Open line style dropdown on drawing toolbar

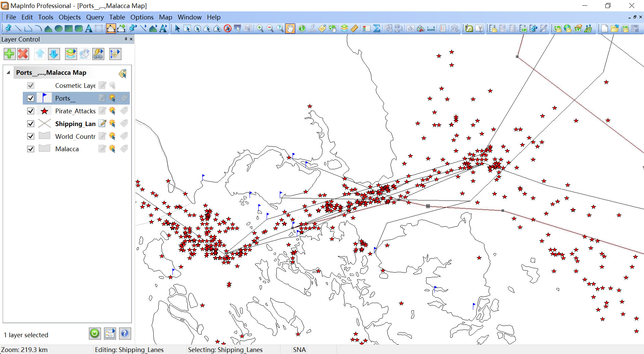pyautogui.click(x=143, y=28)
